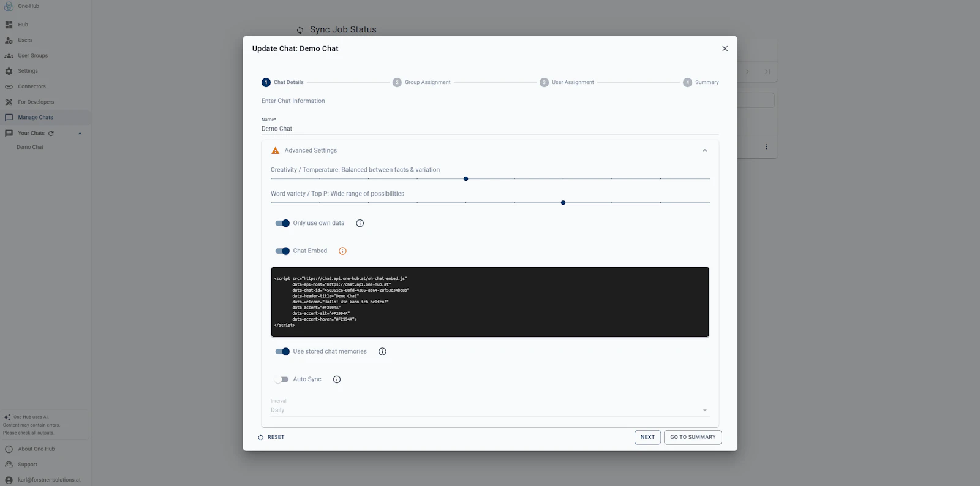Go to step 4 Summary
980x486 pixels.
701,82
